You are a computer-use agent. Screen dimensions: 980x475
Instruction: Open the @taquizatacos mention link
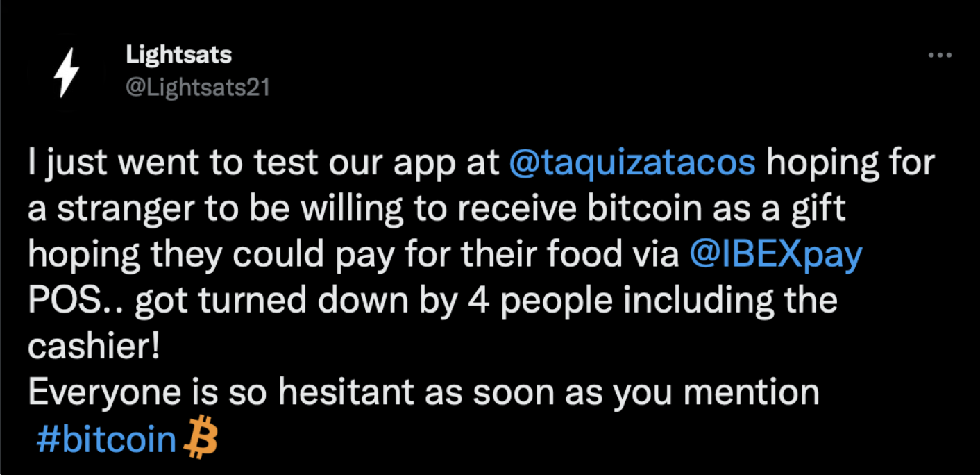632,164
